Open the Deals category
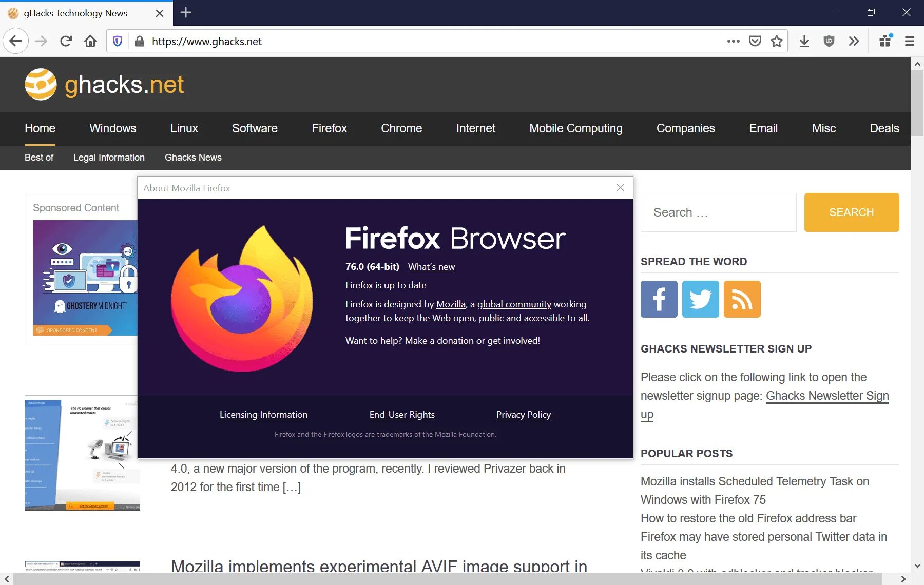This screenshot has height=585, width=924. [x=884, y=128]
